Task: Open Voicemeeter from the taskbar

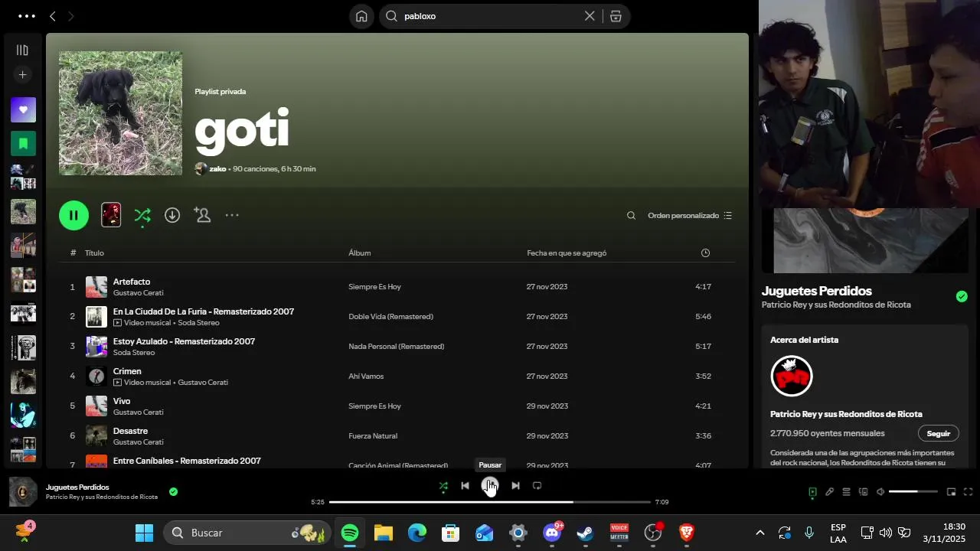Action: point(619,533)
